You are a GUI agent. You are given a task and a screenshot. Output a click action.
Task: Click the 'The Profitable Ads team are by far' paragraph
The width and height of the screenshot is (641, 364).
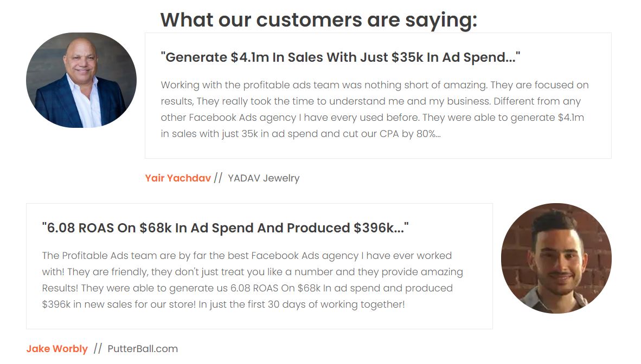click(x=253, y=280)
